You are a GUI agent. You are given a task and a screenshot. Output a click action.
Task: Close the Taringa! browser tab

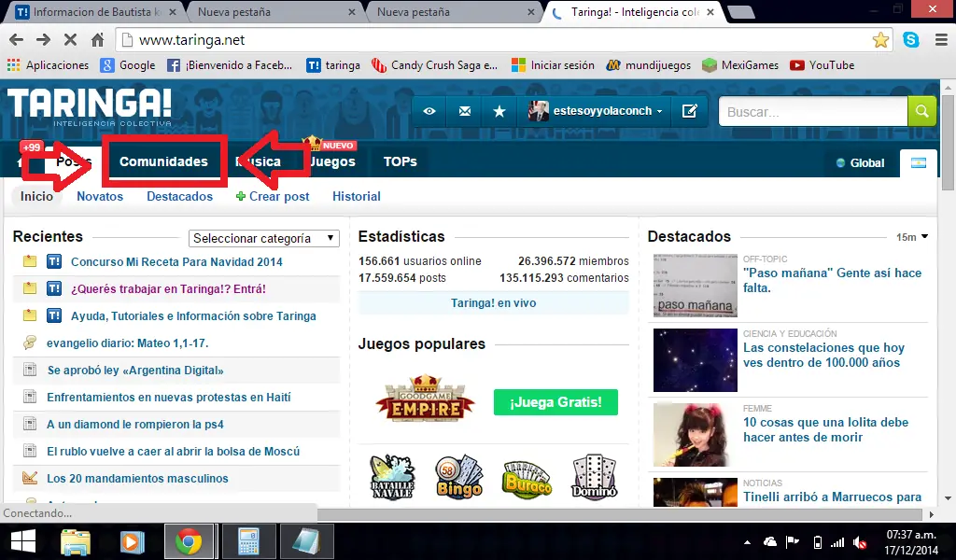click(x=710, y=11)
